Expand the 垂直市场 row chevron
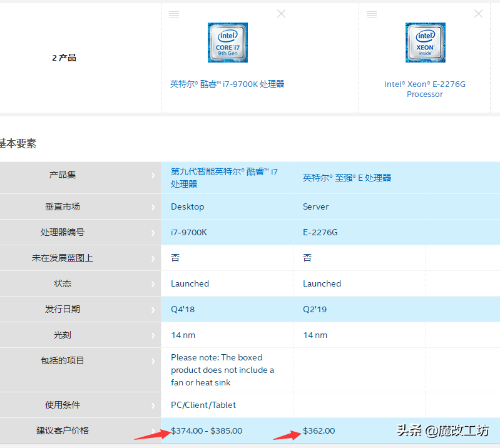Screen dimensions: 500x448 153,207
